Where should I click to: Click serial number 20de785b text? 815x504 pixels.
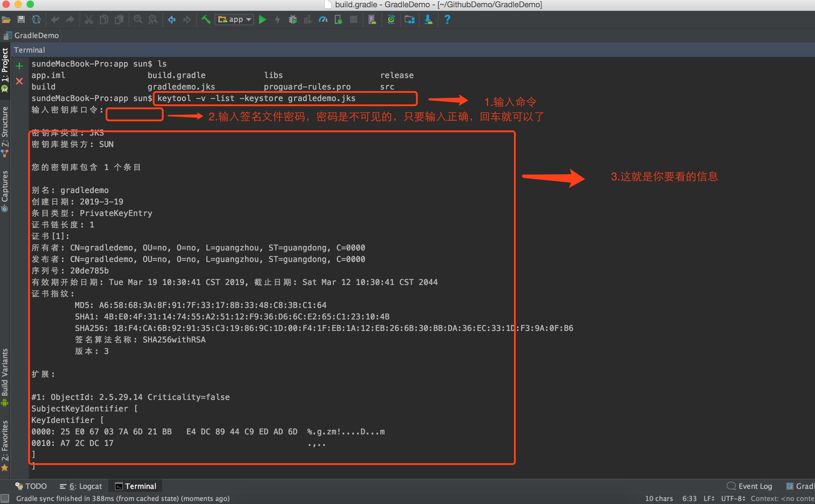click(x=89, y=271)
